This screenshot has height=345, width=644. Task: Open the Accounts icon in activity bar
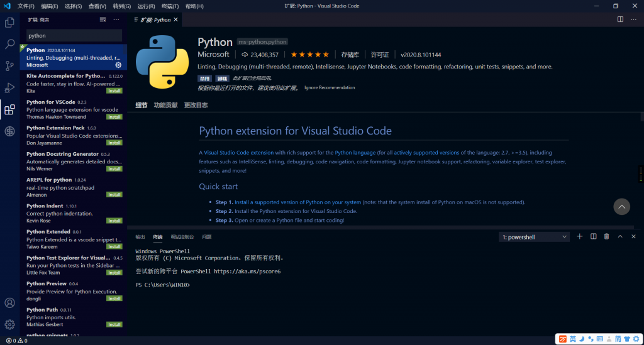[9, 303]
